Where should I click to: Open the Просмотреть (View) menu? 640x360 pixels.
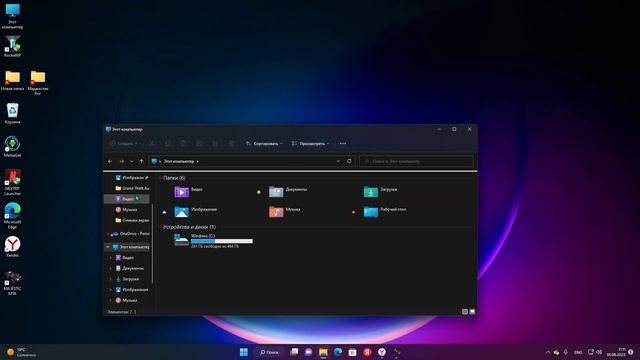pyautogui.click(x=310, y=144)
